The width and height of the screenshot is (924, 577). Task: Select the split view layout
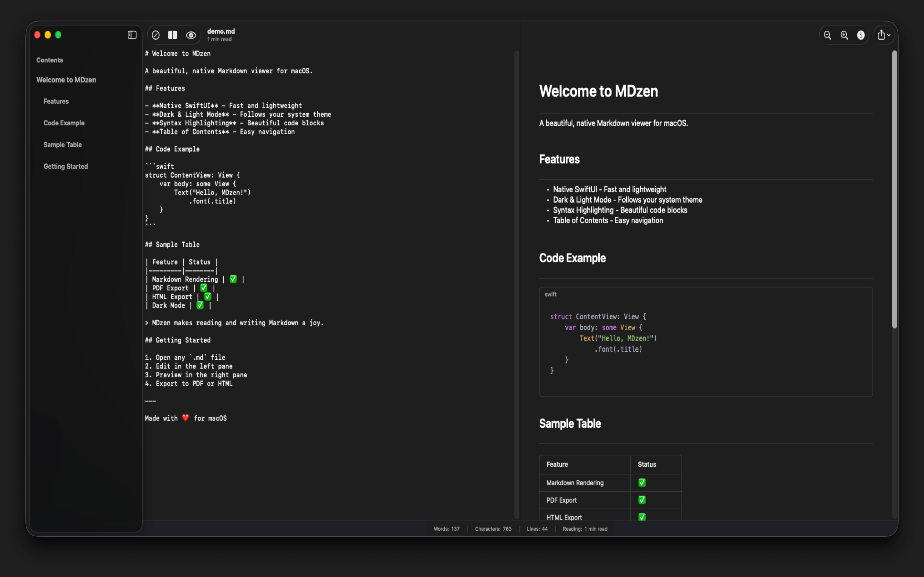[173, 35]
